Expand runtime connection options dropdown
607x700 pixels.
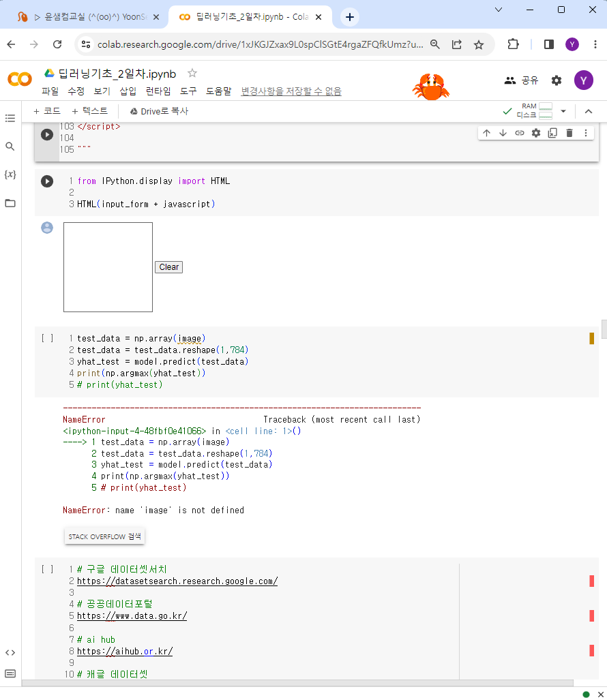[563, 111]
